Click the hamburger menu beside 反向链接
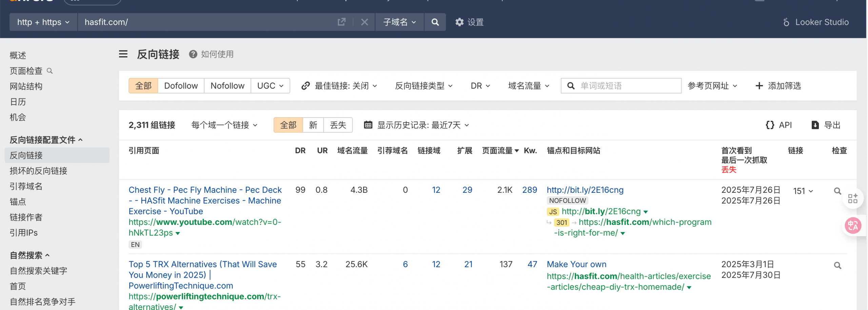This screenshot has width=868, height=310. (x=123, y=54)
